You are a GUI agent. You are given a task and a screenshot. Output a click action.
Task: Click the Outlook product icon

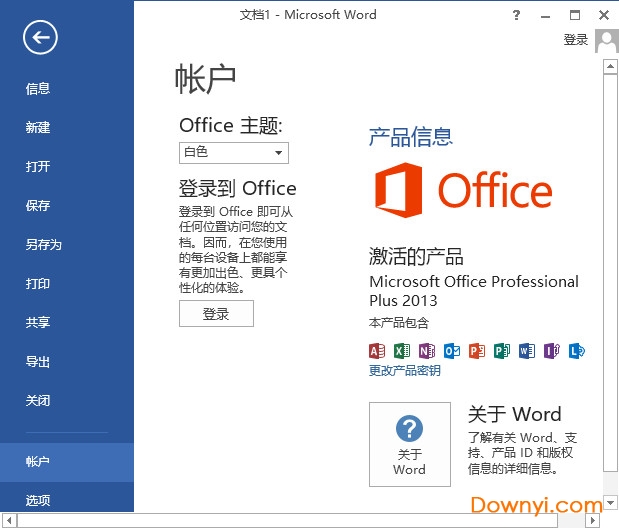tap(452, 350)
